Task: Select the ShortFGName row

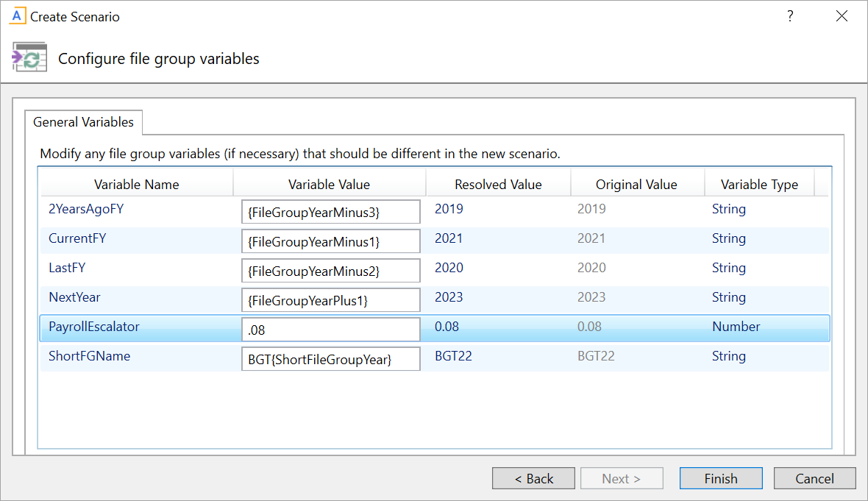Action: (x=89, y=356)
